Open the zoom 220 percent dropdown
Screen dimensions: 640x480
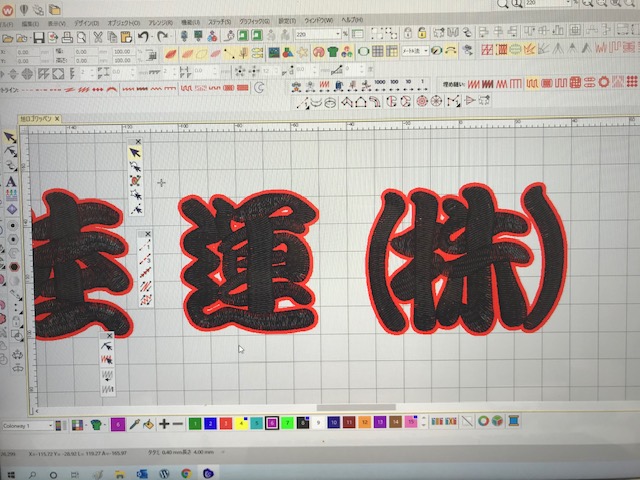[x=338, y=34]
